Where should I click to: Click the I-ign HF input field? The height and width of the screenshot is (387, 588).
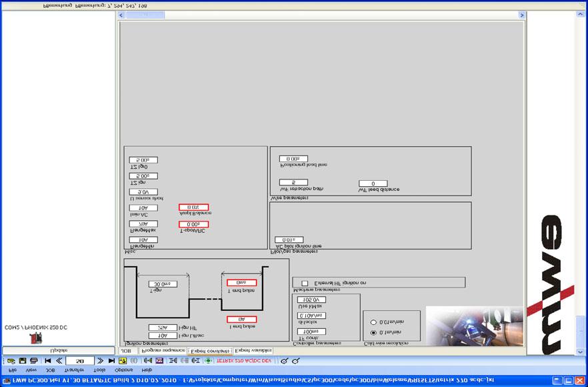tap(163, 328)
